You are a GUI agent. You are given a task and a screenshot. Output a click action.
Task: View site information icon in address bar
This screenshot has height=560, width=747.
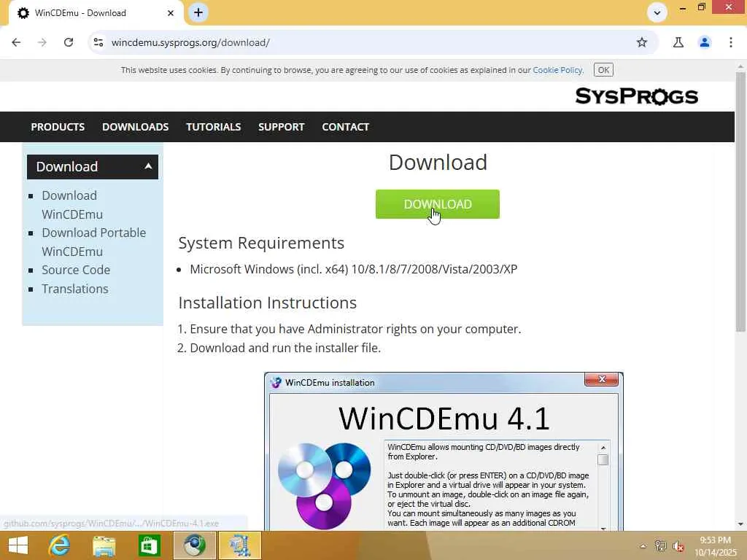(98, 42)
